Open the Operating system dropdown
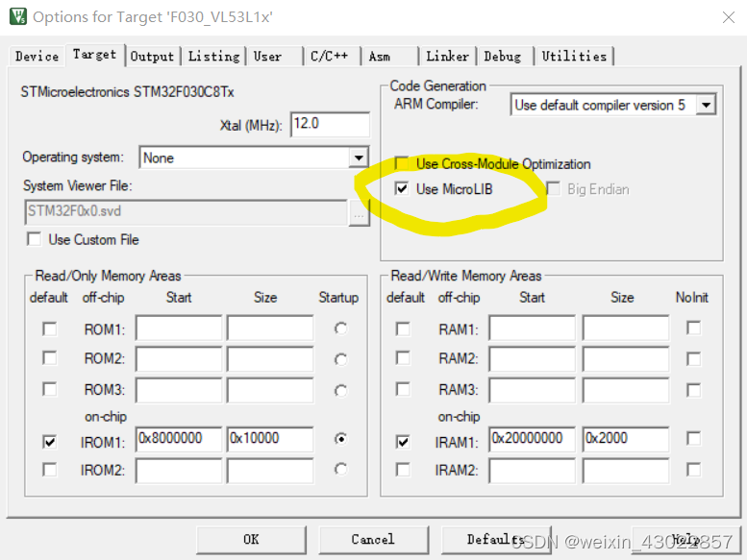 [359, 158]
